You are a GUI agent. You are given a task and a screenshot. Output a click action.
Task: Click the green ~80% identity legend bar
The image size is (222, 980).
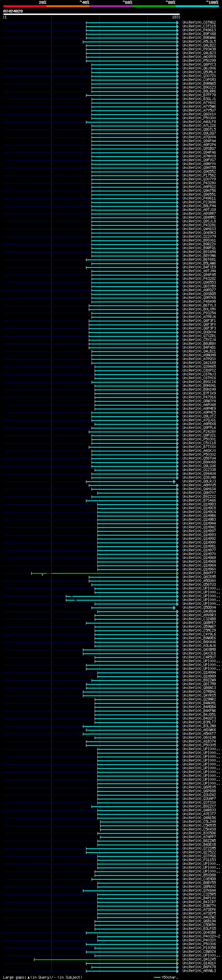pyautogui.click(x=154, y=6)
